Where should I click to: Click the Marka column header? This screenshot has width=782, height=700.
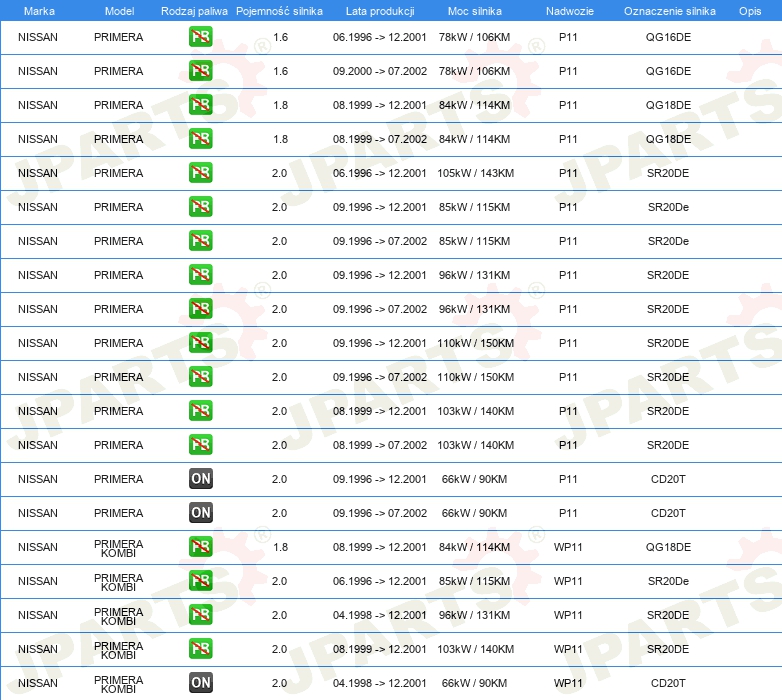click(39, 11)
